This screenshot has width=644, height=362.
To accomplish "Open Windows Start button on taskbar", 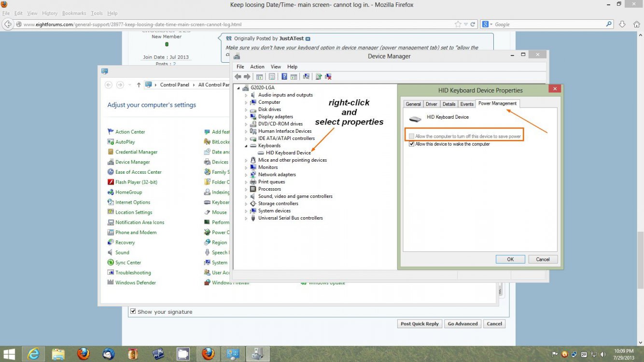I will click(9, 354).
